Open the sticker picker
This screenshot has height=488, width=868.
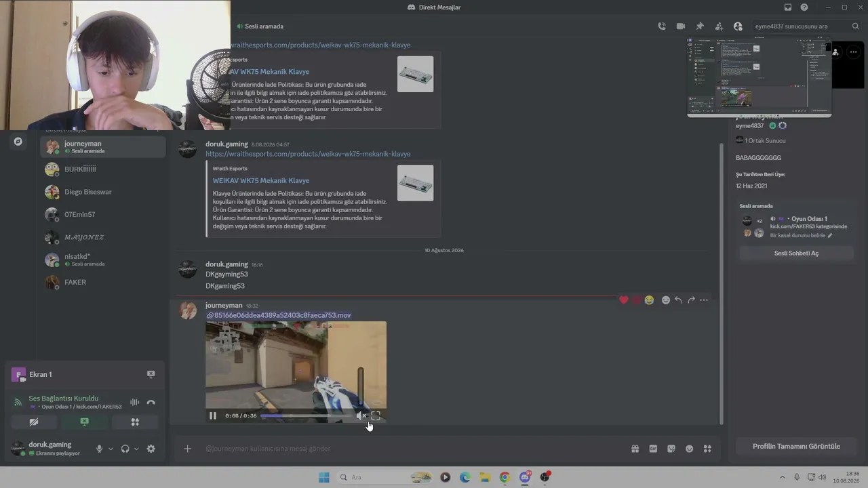click(671, 449)
